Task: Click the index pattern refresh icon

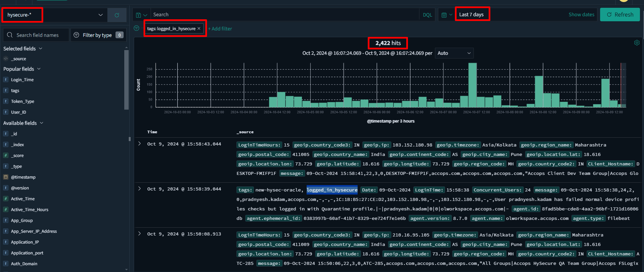Action: click(x=117, y=15)
